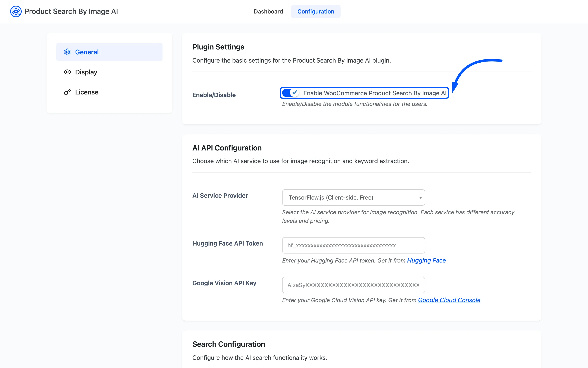Click the gear icon beside General
The height and width of the screenshot is (368, 588).
(67, 52)
